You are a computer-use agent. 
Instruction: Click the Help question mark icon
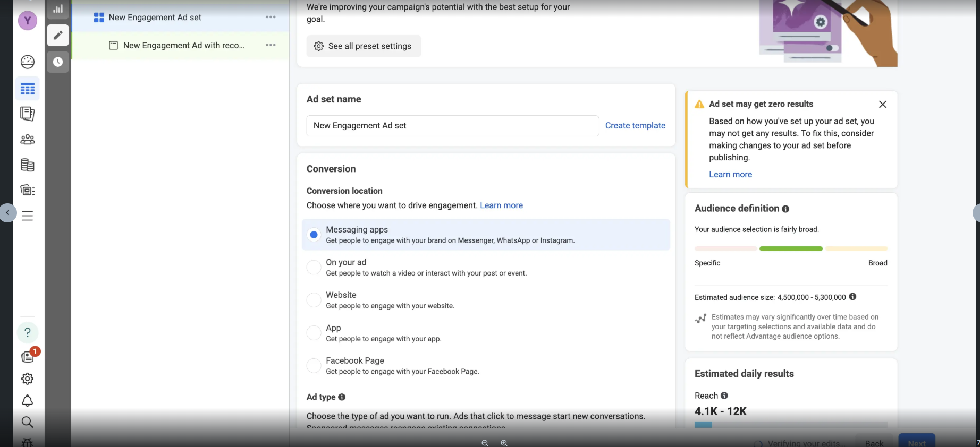click(28, 332)
